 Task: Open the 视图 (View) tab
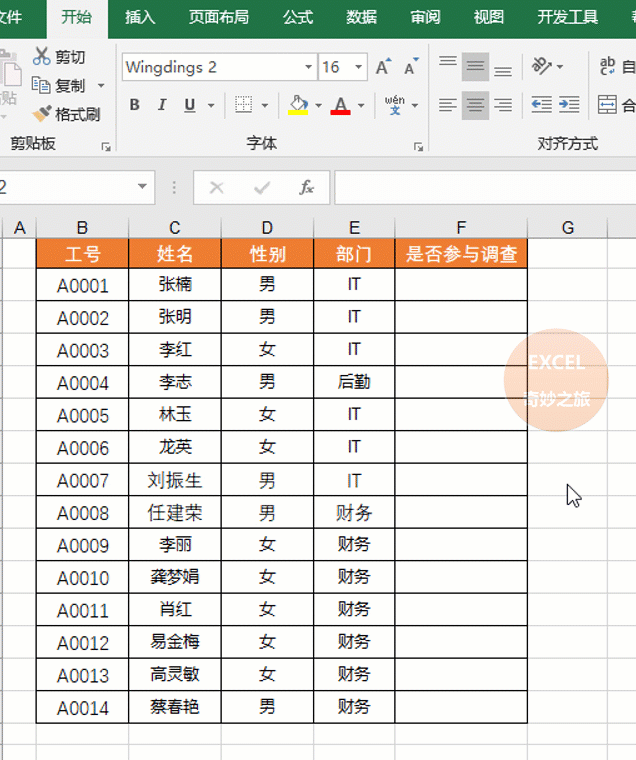click(489, 17)
